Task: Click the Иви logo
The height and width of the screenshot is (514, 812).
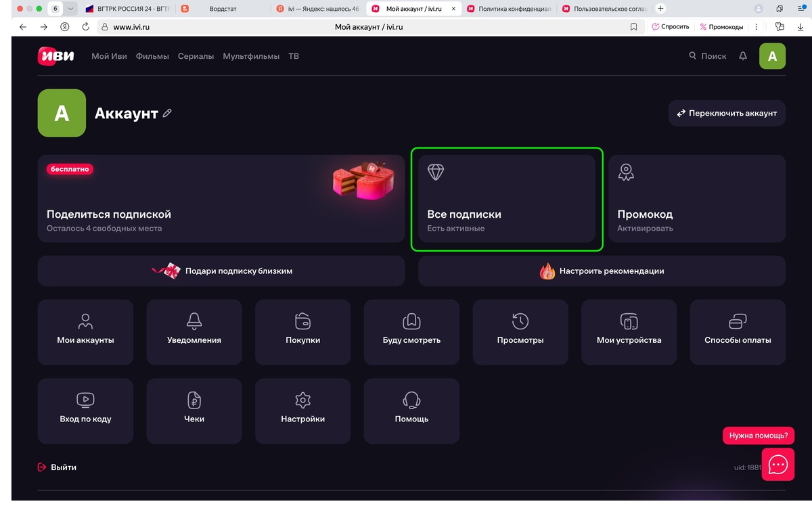Action: click(55, 56)
